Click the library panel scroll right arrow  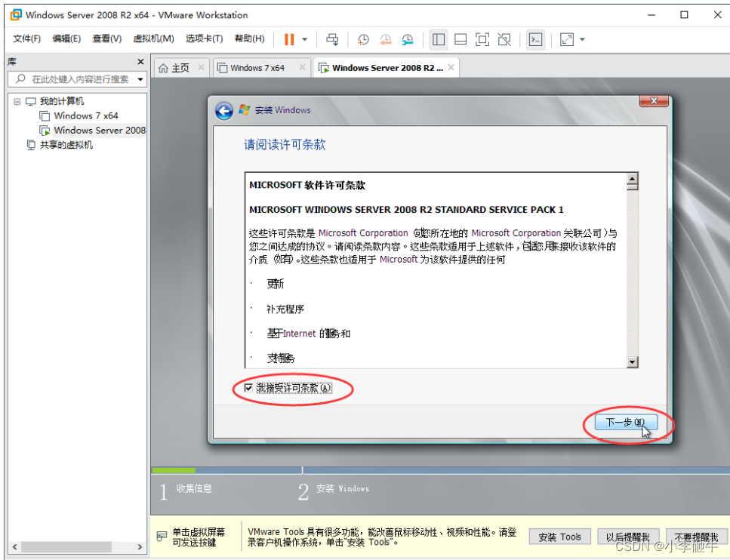(x=140, y=546)
